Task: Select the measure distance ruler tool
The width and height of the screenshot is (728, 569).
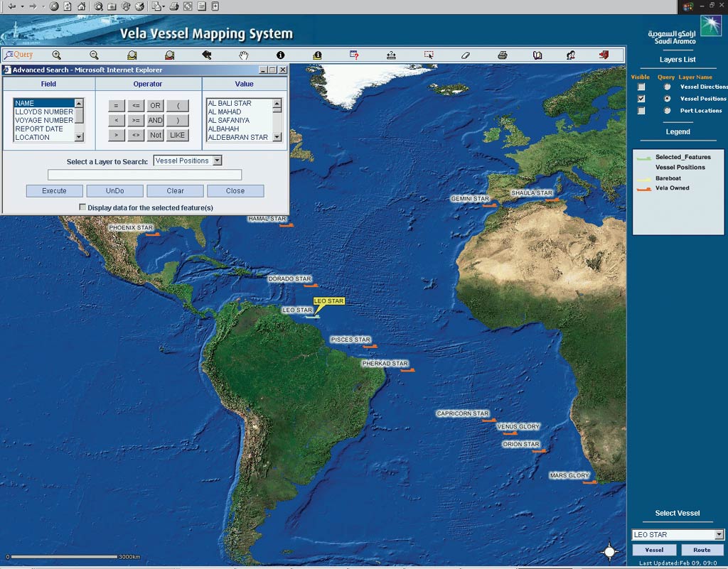Action: coord(391,55)
